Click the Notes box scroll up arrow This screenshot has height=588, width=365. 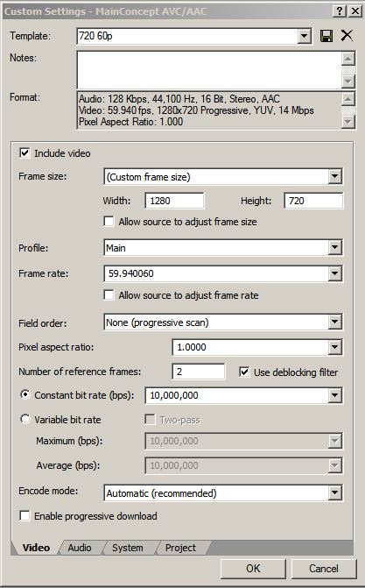click(348, 59)
